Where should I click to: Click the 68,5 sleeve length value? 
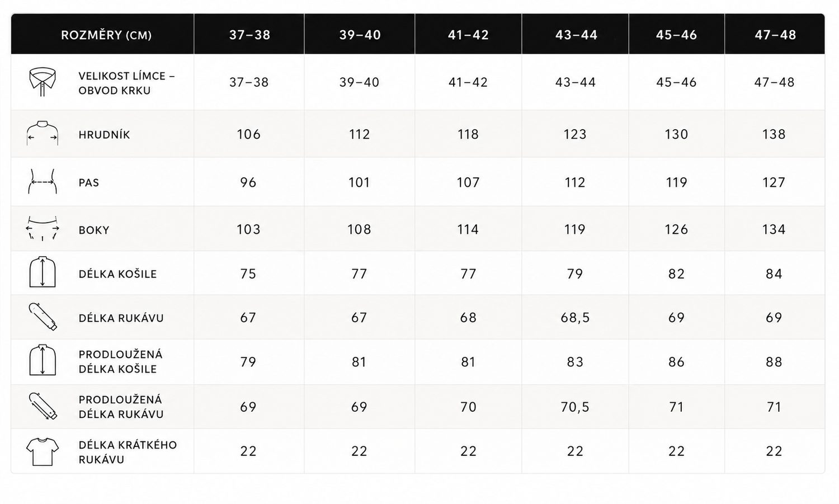[x=575, y=318]
